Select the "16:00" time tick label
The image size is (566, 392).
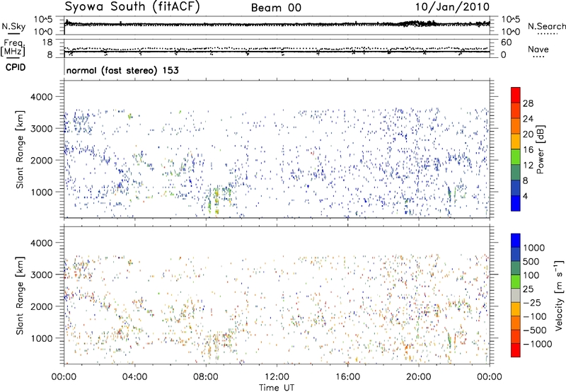point(347,377)
